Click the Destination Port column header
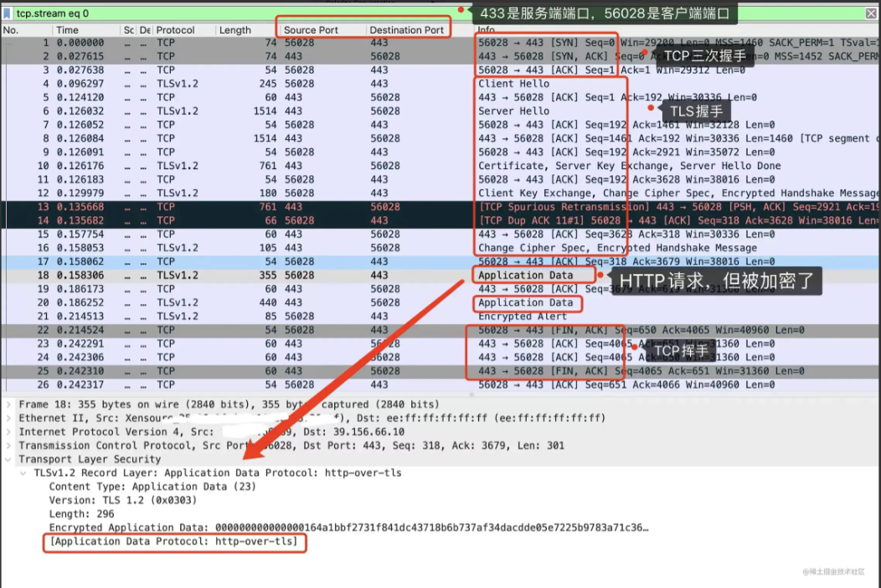The width and height of the screenshot is (881, 588). pos(406,30)
